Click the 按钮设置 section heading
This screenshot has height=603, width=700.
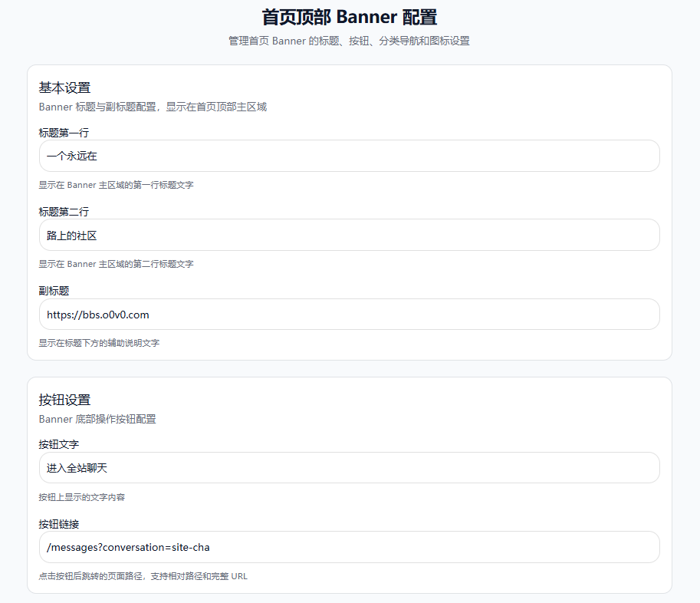point(64,400)
